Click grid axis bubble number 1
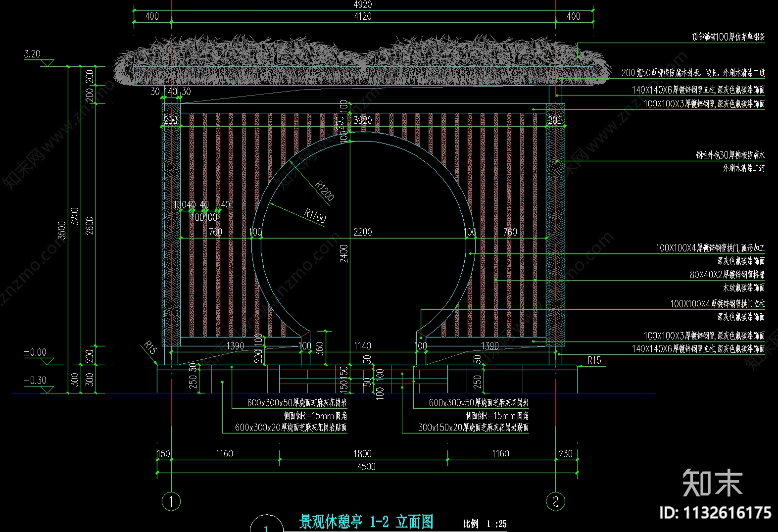This screenshot has width=778, height=532. click(171, 501)
